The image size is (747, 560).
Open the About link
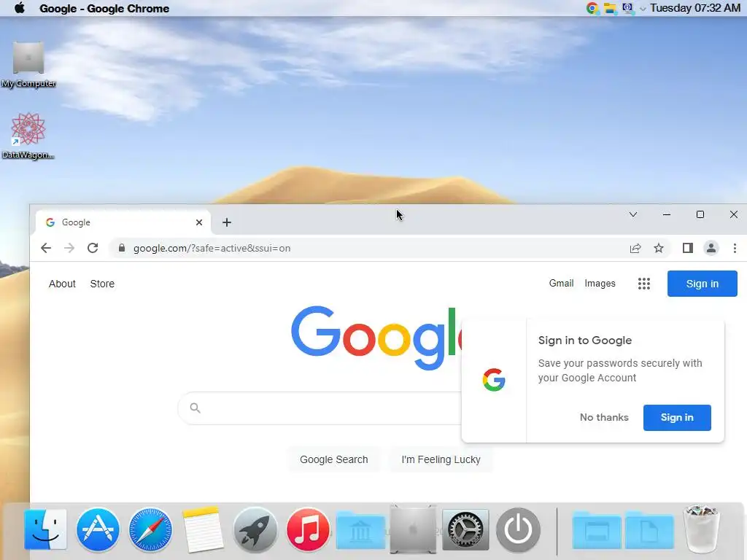(x=62, y=284)
